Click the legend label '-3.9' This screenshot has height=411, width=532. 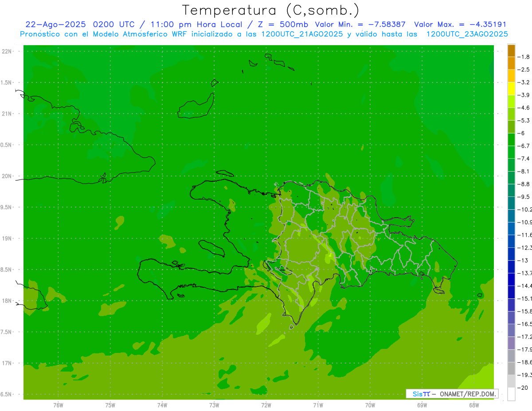click(x=524, y=95)
